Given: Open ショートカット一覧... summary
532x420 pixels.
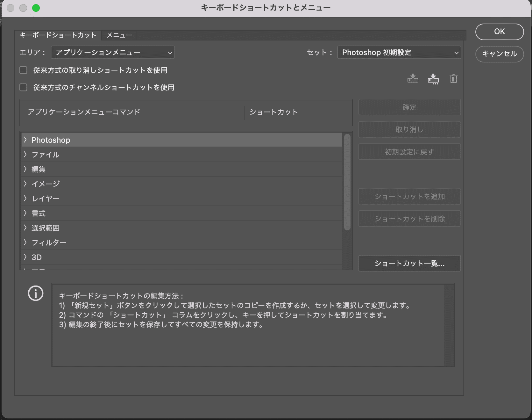Looking at the screenshot, I should (409, 264).
